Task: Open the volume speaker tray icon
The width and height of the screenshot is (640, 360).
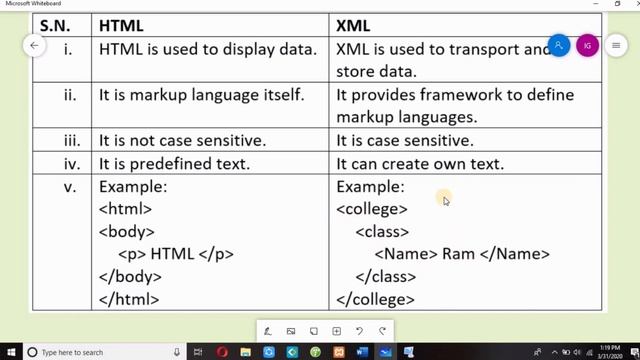Action: click(577, 352)
